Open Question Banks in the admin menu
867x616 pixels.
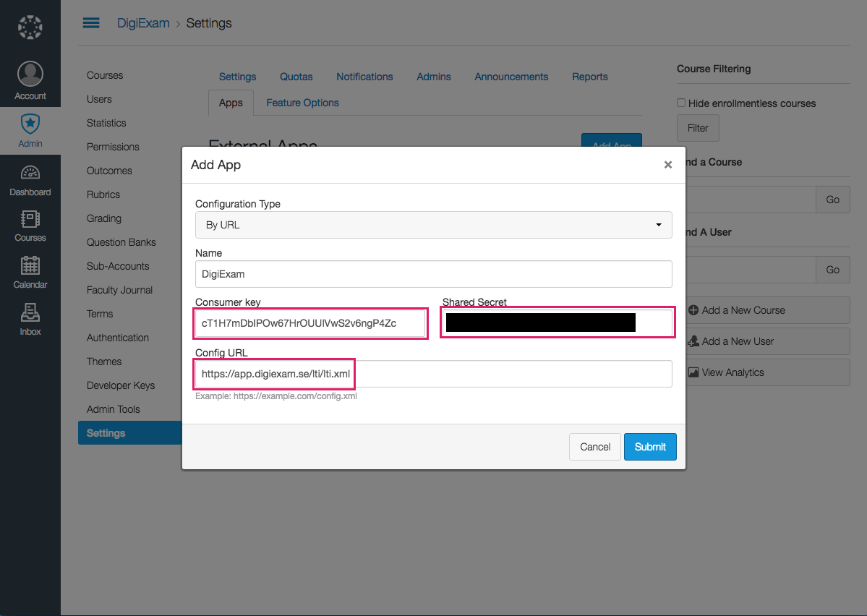[121, 242]
